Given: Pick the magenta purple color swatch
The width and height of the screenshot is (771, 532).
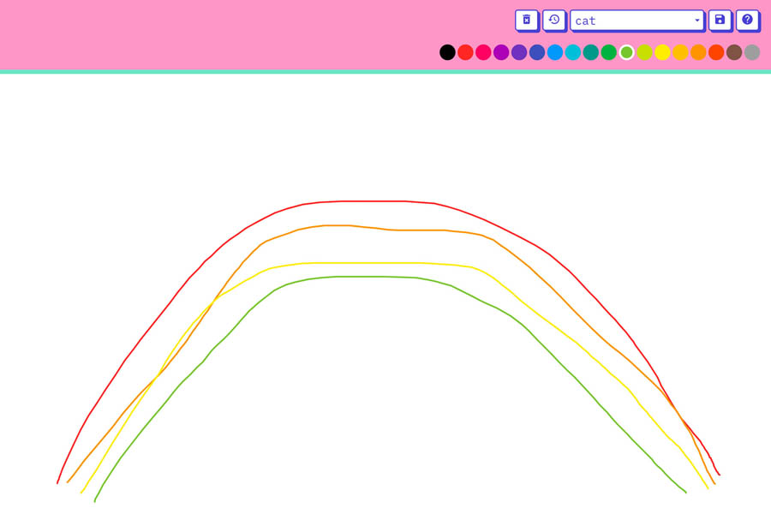Looking at the screenshot, I should pyautogui.click(x=501, y=52).
